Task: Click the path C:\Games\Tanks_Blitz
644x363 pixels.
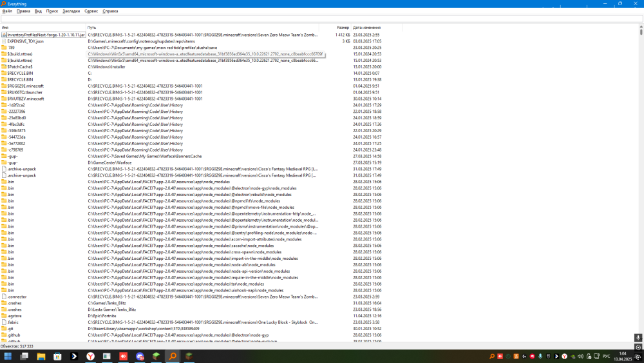Action: 107,303
